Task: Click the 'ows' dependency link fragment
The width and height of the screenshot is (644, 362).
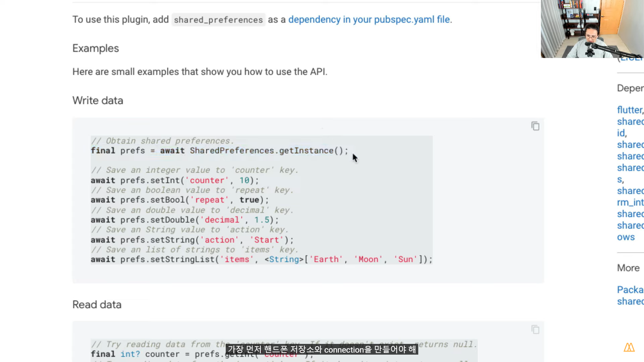Action: click(626, 237)
